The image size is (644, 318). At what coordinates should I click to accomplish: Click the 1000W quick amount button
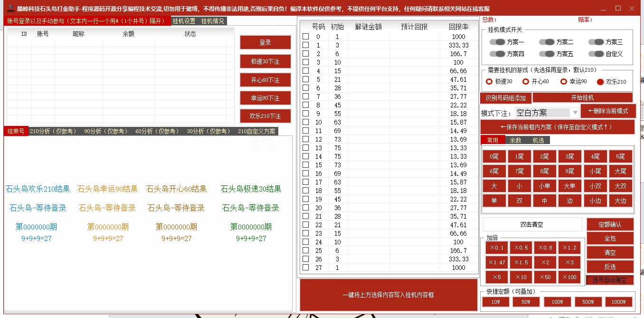(x=618, y=301)
